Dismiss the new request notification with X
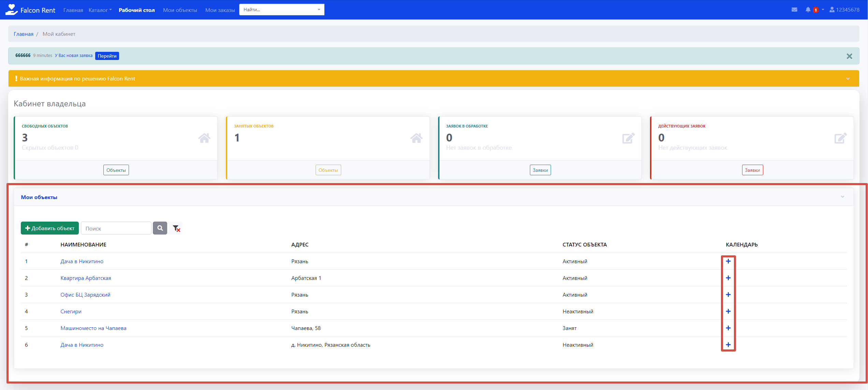Viewport: 868px width, 390px height. 849,56
